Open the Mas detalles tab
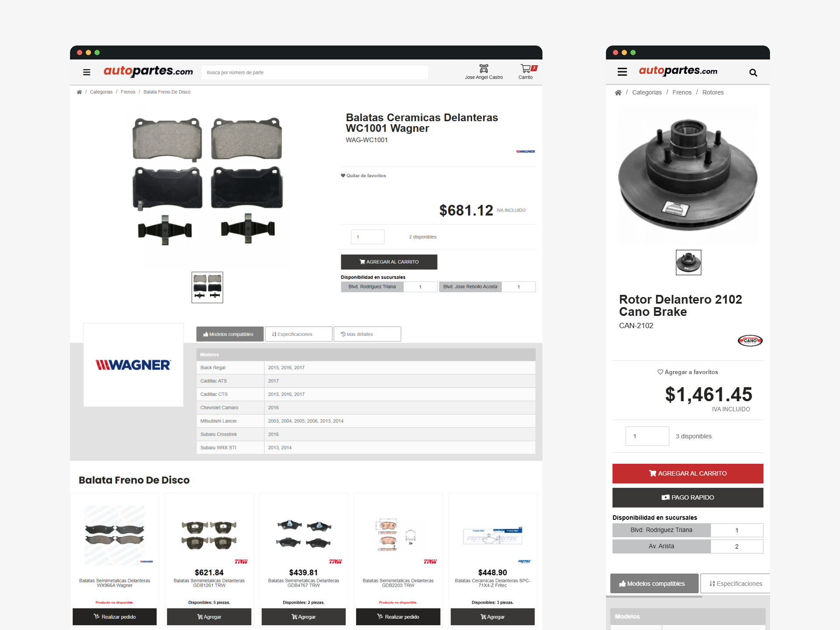Image resolution: width=840 pixels, height=630 pixels. tap(367, 334)
